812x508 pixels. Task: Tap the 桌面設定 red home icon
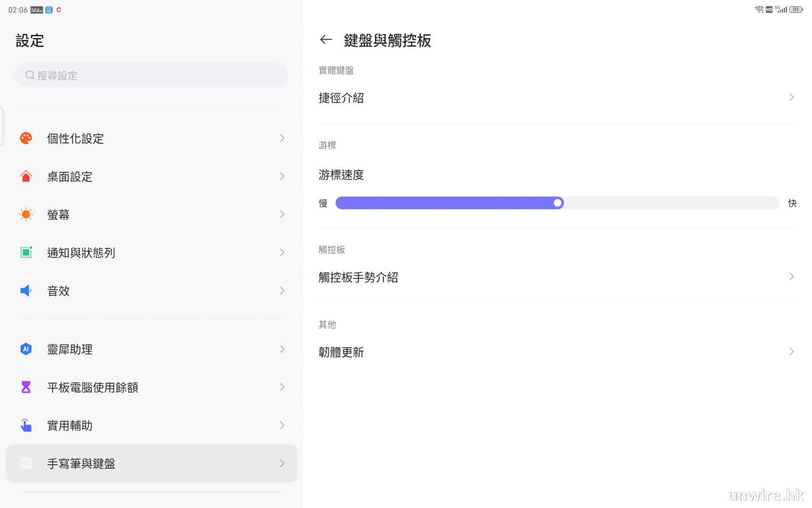[26, 176]
